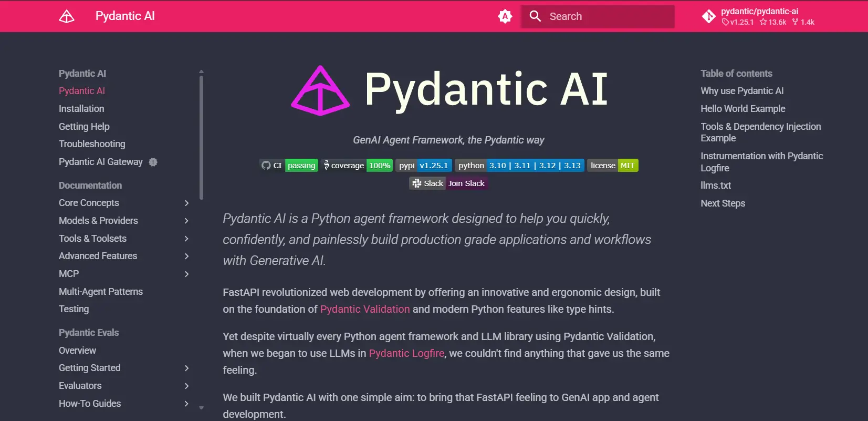Click the sidebar scrollbar thumb

pyautogui.click(x=201, y=138)
